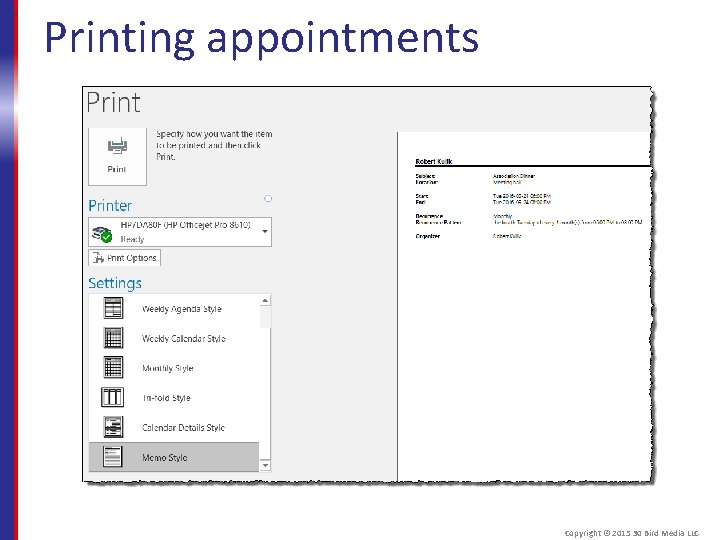Viewport: 720px width, 540px height.
Task: Click the print preview page
Action: [524, 307]
